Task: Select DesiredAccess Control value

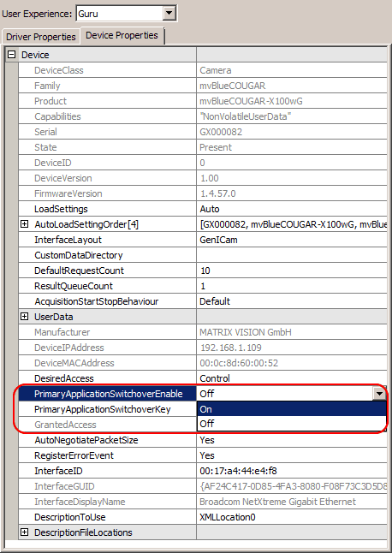Action: pos(292,378)
